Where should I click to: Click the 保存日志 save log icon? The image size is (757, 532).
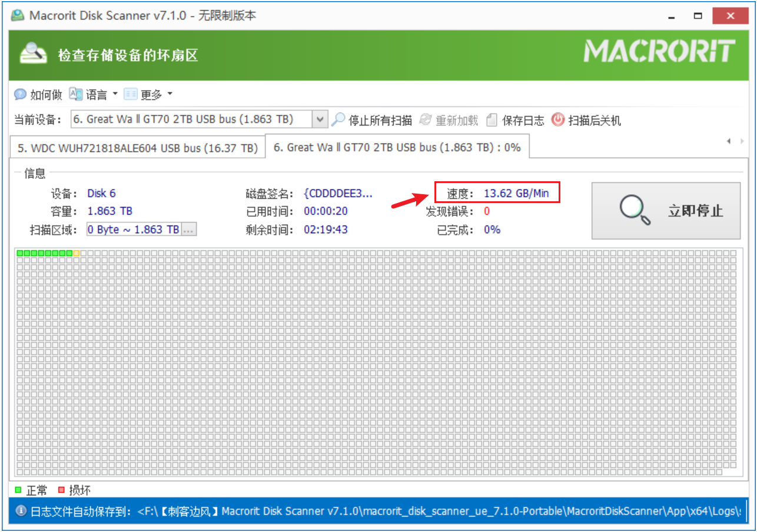click(x=492, y=120)
